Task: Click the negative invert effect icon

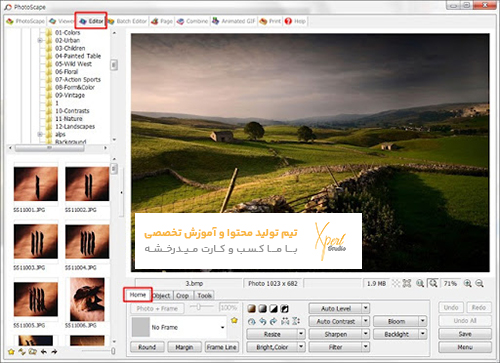Action: point(284,309)
